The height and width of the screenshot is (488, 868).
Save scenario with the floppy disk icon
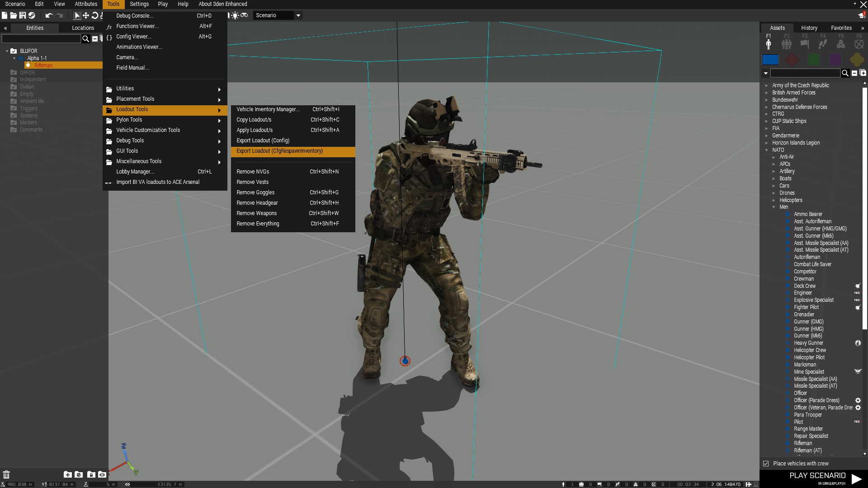pos(22,15)
